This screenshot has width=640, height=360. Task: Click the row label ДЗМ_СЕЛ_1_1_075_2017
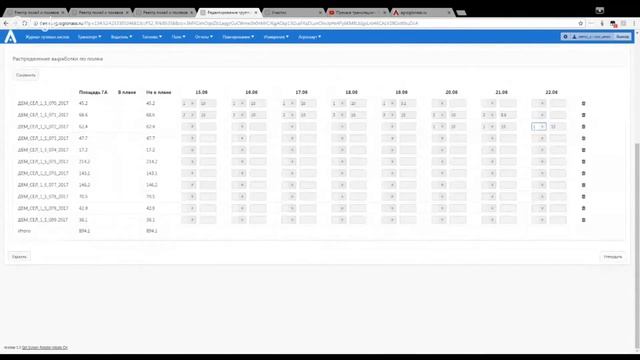pyautogui.click(x=43, y=162)
